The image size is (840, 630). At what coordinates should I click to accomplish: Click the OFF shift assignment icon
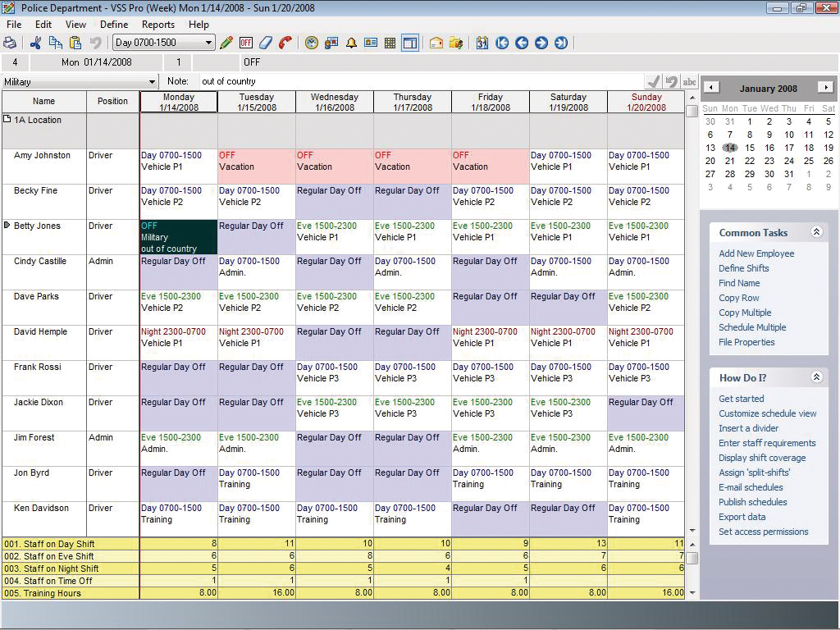tap(246, 43)
